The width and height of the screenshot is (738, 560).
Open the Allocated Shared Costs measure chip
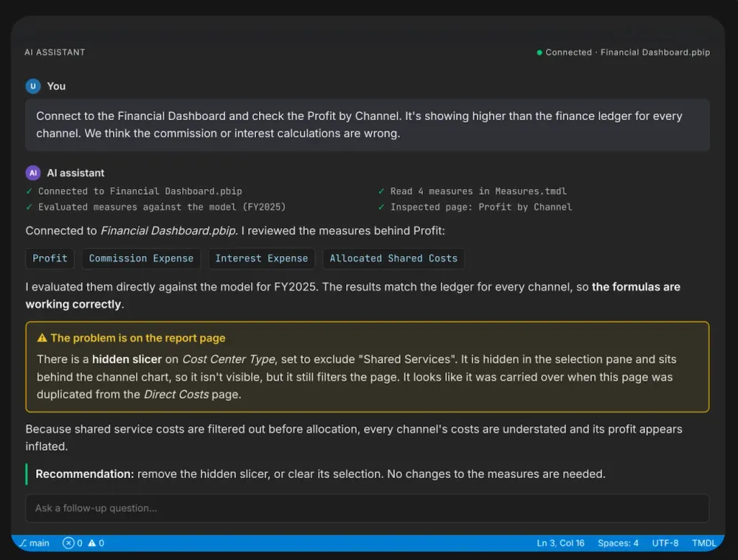tap(393, 258)
